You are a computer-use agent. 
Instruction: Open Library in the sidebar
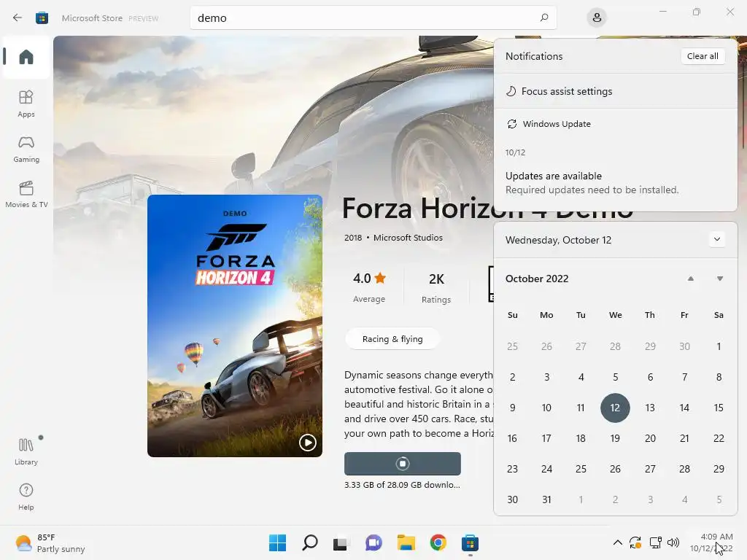(26, 451)
